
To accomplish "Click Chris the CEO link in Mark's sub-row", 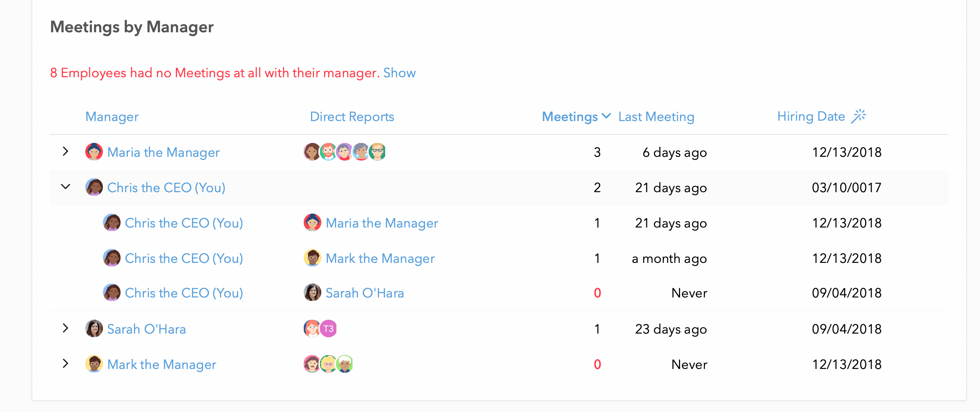I will 184,259.
